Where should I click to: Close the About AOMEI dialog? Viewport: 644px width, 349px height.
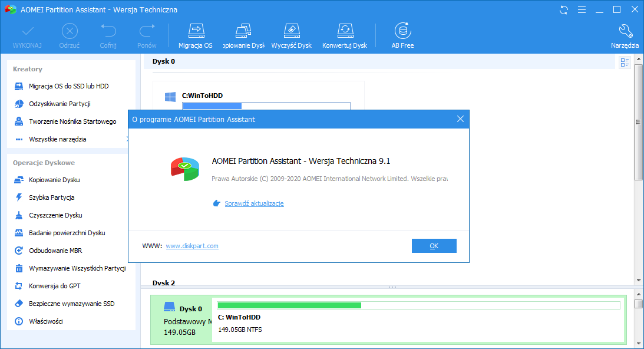pyautogui.click(x=460, y=119)
